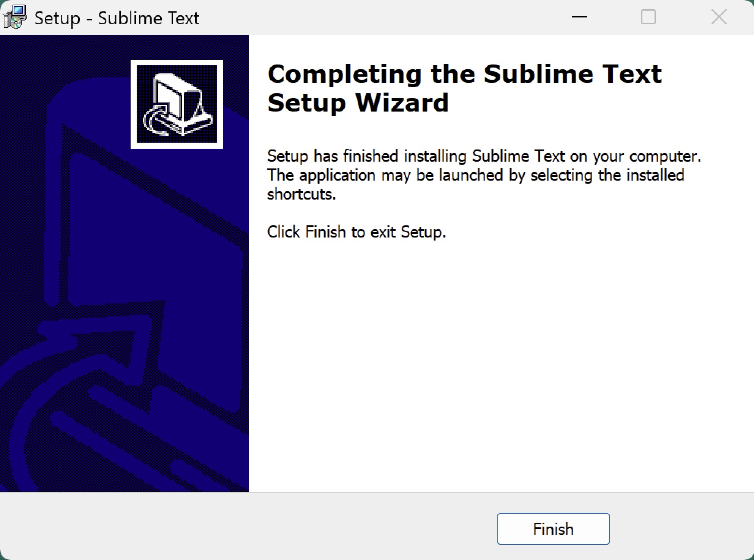The width and height of the screenshot is (754, 560).
Task: Close the setup wizard window
Action: pyautogui.click(x=719, y=17)
